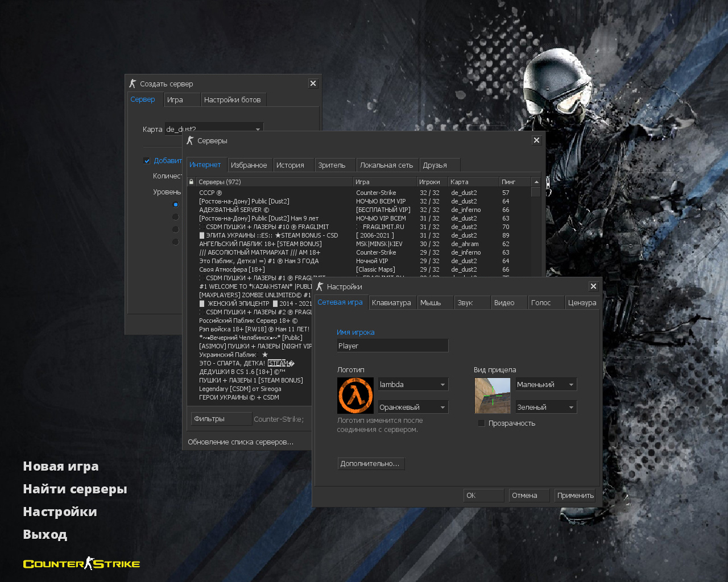Select the second Уровень radio button
The height and width of the screenshot is (582, 728).
(175, 217)
